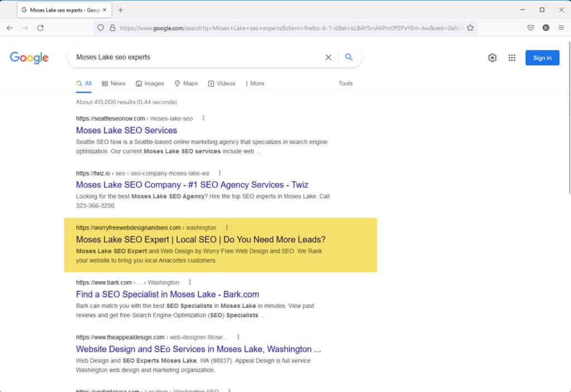Image resolution: width=571 pixels, height=392 pixels.
Task: Open Google quick settings gear
Action: (492, 58)
